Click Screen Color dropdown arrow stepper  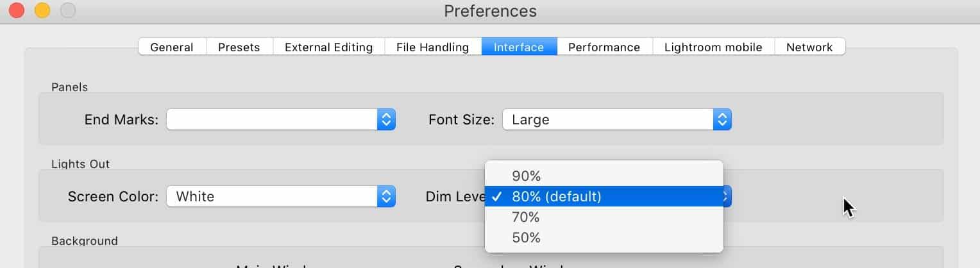[x=386, y=196]
